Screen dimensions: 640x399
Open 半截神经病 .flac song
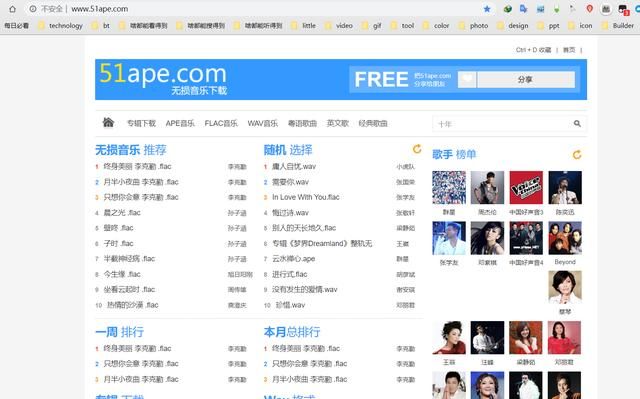coord(129,259)
